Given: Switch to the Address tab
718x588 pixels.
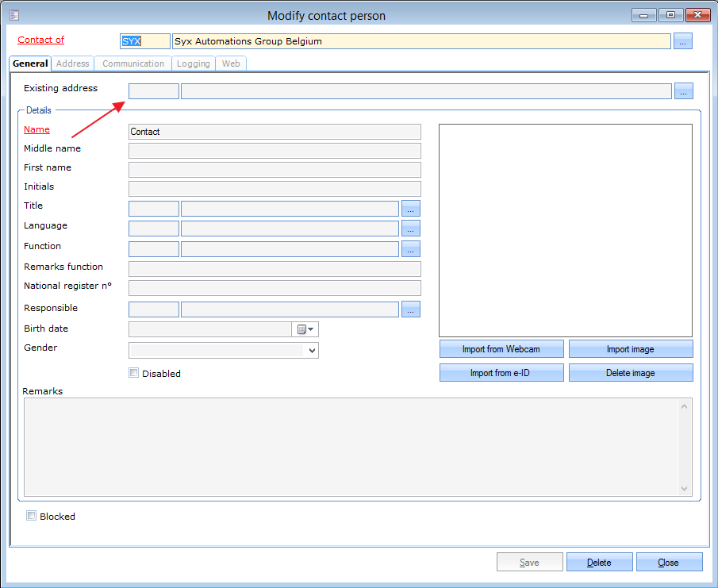Looking at the screenshot, I should (x=73, y=63).
